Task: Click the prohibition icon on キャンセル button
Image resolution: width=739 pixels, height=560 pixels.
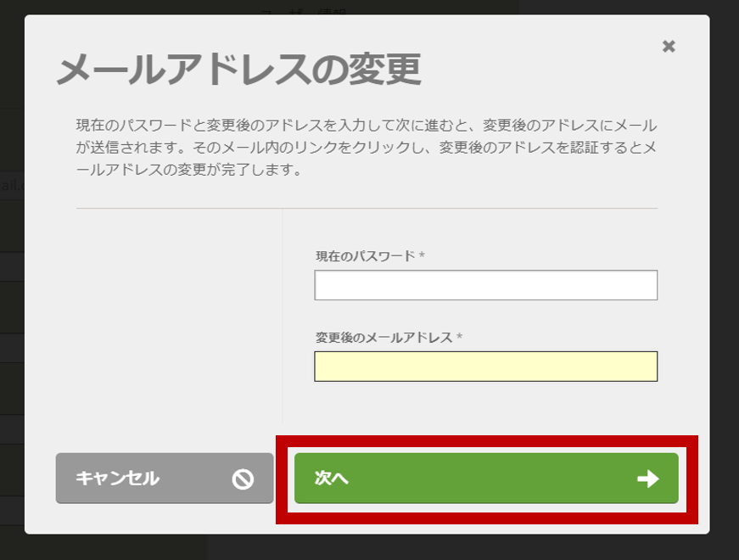Action: (243, 479)
